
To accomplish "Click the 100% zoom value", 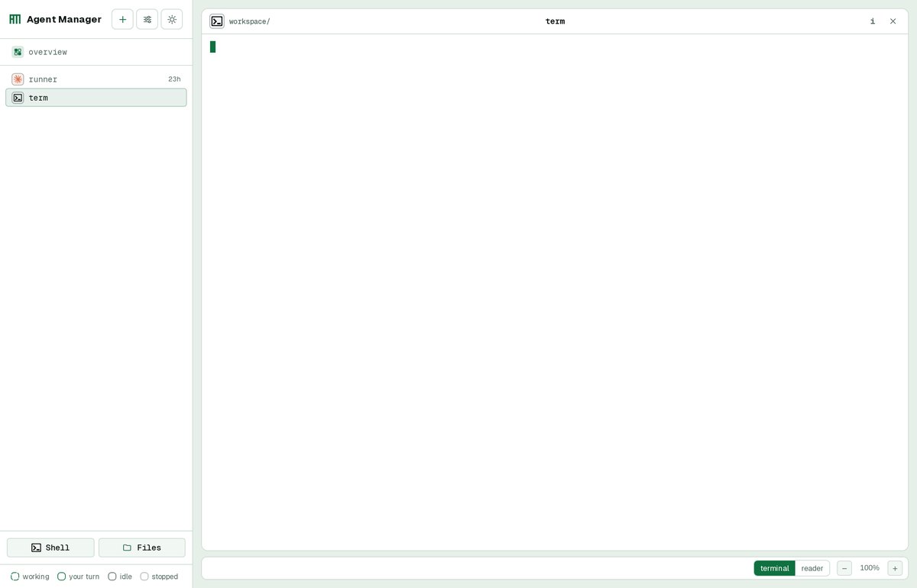I will 870,568.
